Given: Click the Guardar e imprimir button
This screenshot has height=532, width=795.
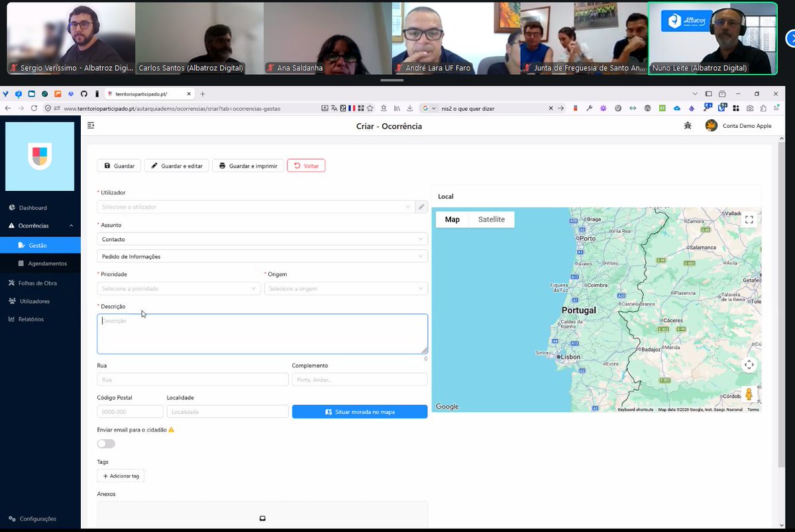Looking at the screenshot, I should [x=248, y=166].
